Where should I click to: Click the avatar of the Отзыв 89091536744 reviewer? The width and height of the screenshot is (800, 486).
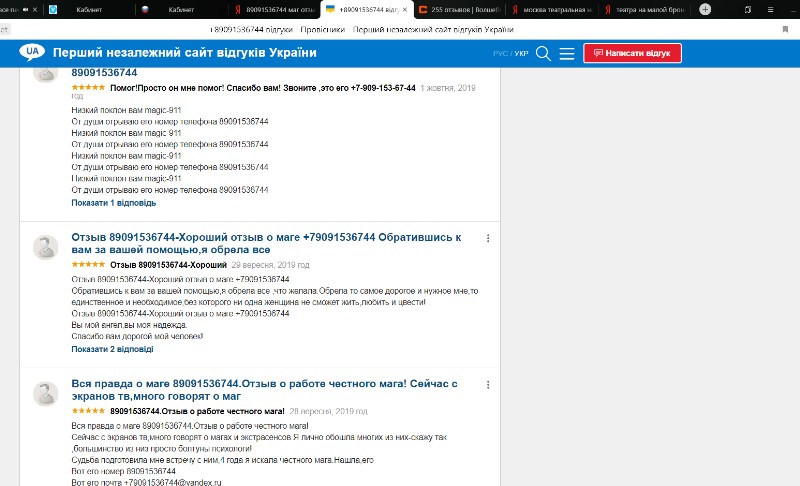(x=46, y=247)
